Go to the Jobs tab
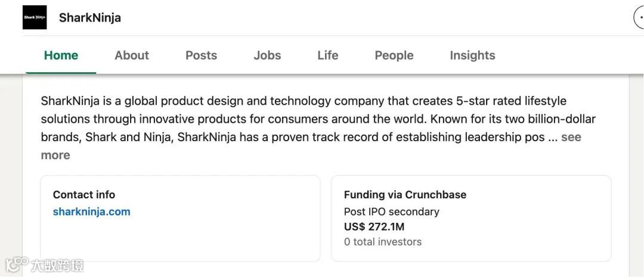The image size is (644, 277). [x=267, y=55]
